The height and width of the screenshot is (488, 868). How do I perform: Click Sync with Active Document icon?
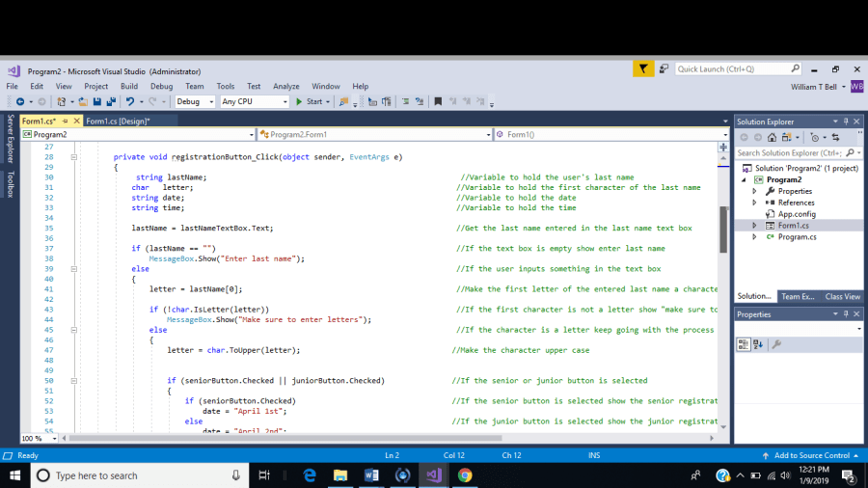tap(835, 137)
